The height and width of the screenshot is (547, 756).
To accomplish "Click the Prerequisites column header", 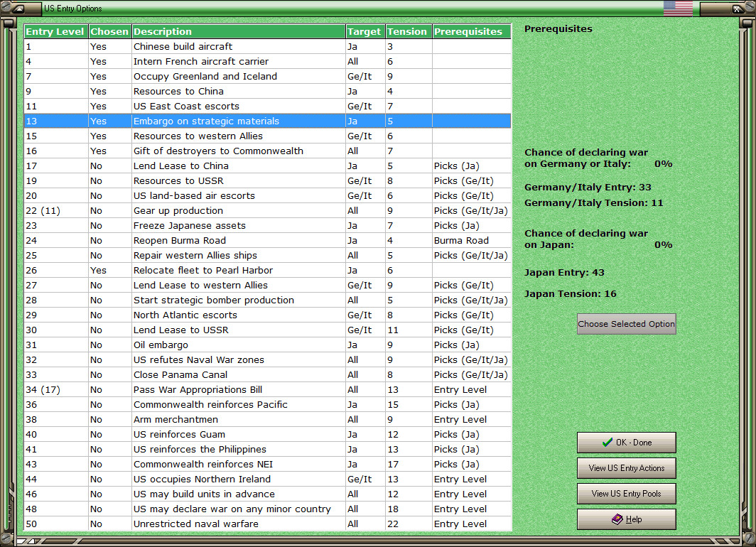I will [472, 31].
